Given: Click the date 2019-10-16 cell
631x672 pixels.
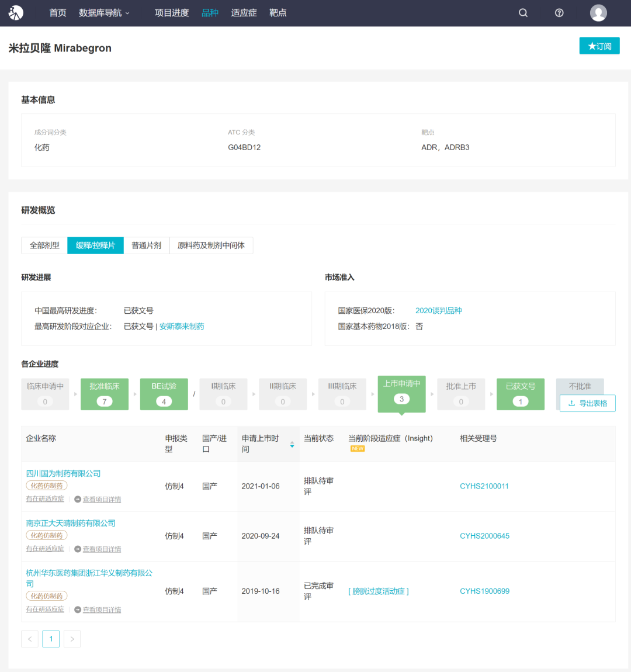Looking at the screenshot, I should (261, 591).
